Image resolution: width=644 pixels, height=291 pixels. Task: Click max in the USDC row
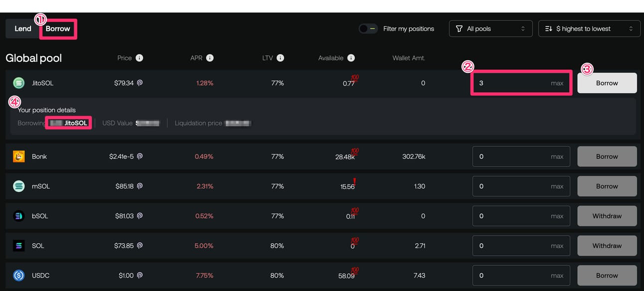[557, 276]
